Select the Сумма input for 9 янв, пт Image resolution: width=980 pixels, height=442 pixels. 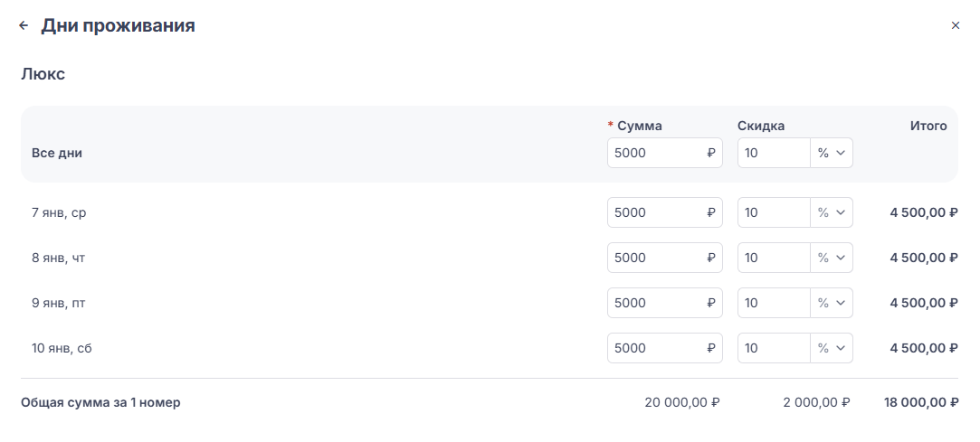655,303
